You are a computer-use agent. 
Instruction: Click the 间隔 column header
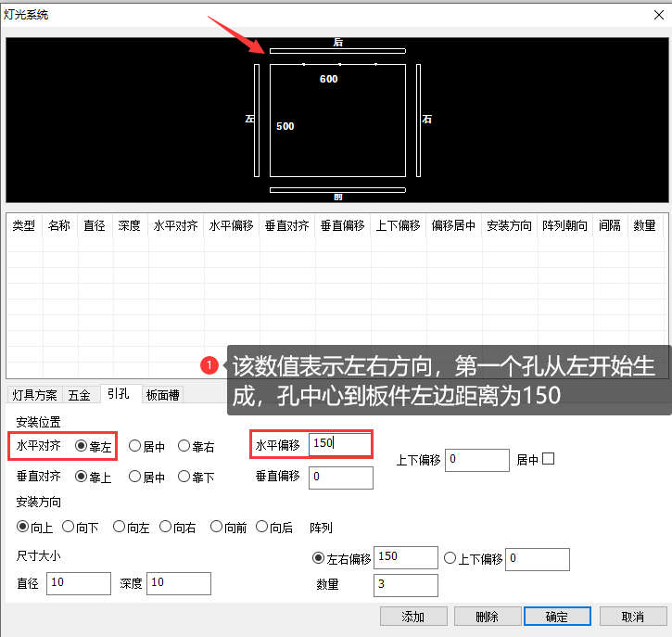click(610, 225)
